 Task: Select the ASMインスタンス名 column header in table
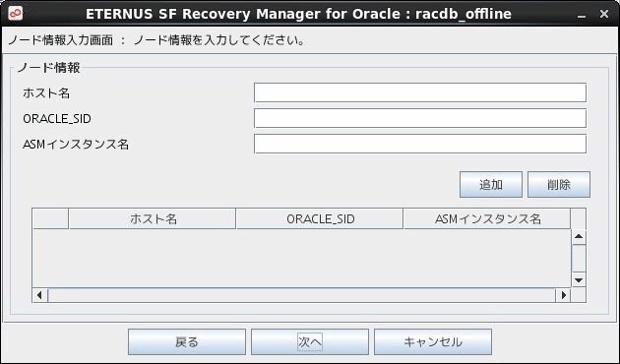point(487,219)
